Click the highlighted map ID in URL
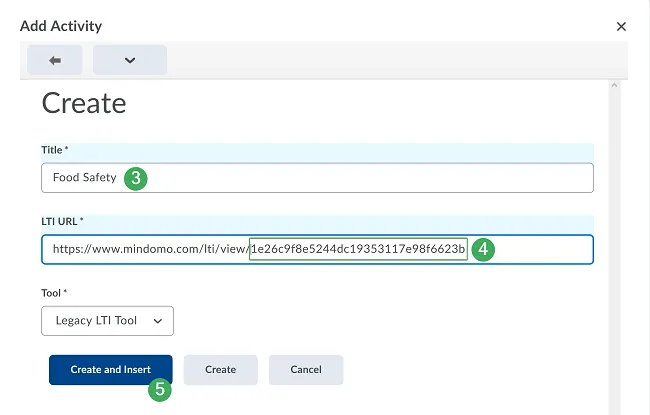The height and width of the screenshot is (415, 650). pyautogui.click(x=358, y=250)
